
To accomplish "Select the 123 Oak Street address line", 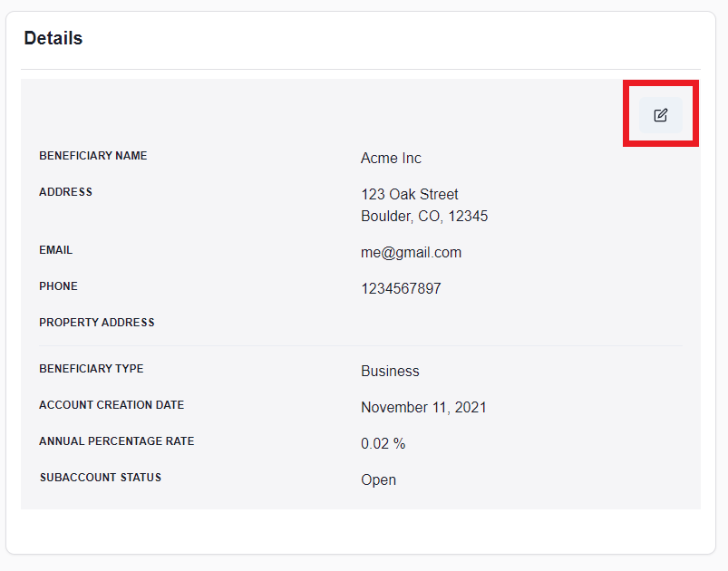I will (409, 194).
